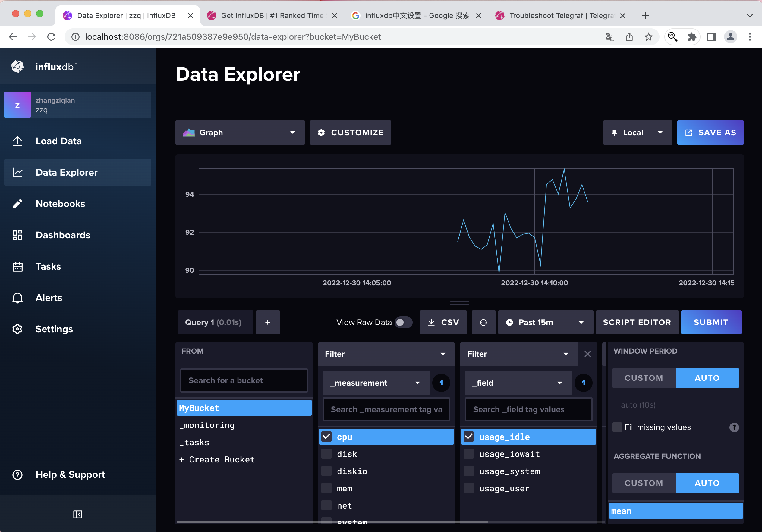Open Tasks calendar icon
This screenshot has height=532, width=762.
17,266
